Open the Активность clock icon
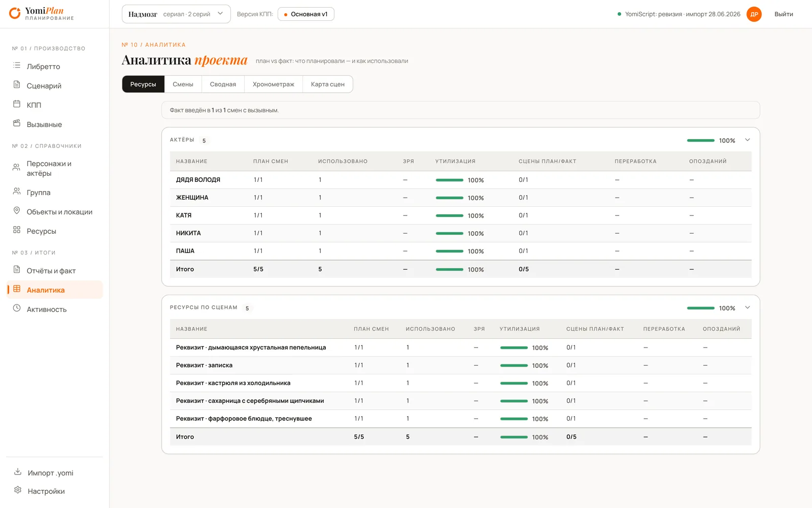This screenshot has width=812, height=508. pos(17,308)
